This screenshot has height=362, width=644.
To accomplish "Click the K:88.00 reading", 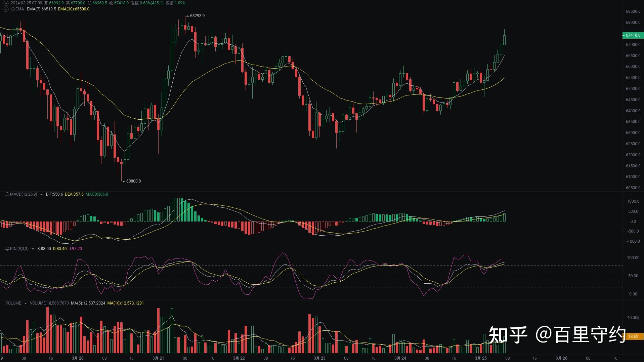I will click(44, 249).
